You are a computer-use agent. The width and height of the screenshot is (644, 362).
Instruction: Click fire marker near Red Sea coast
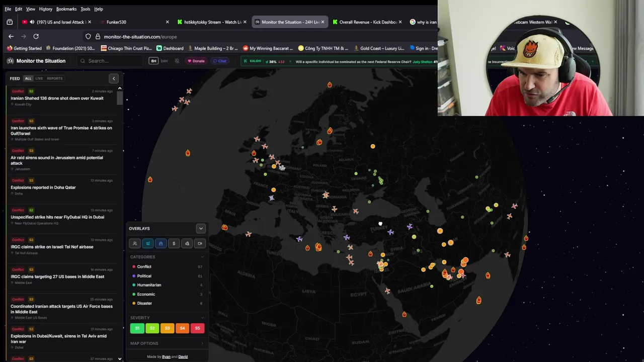point(404,314)
